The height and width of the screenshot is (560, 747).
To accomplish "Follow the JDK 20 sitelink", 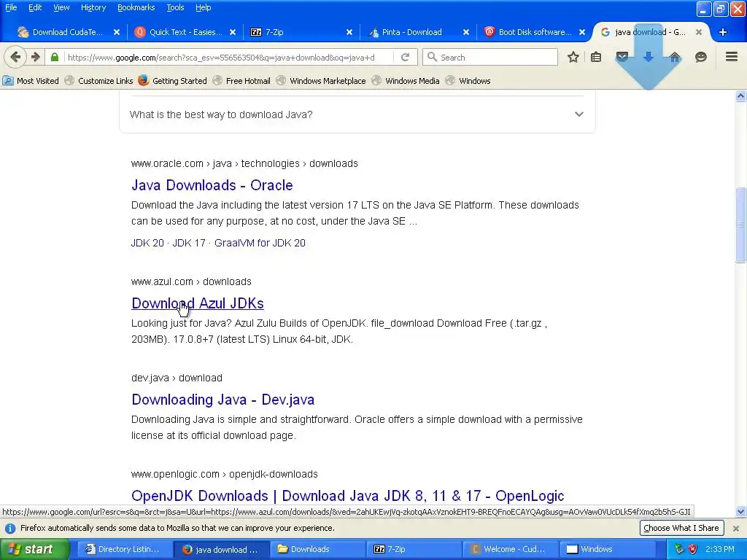I will point(147,243).
